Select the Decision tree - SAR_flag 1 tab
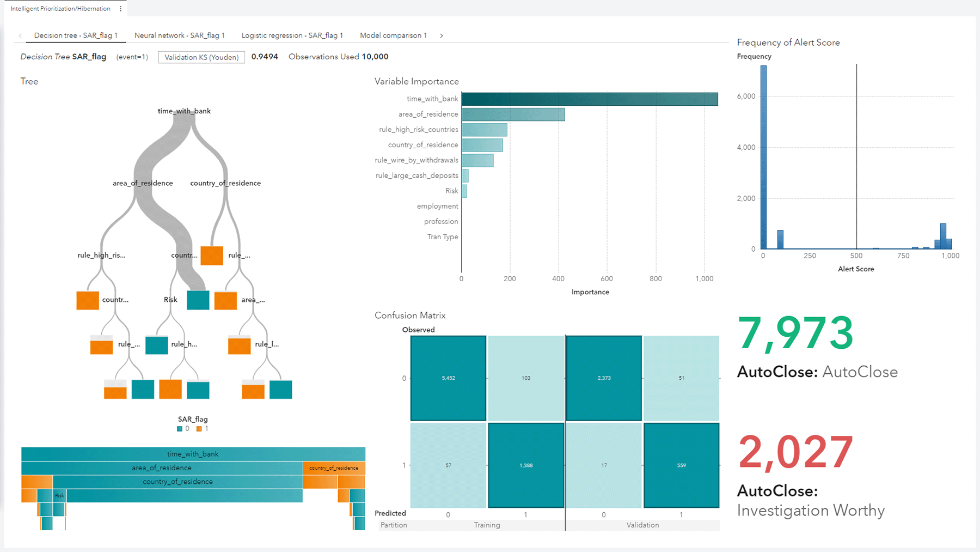The image size is (980, 552). (76, 35)
